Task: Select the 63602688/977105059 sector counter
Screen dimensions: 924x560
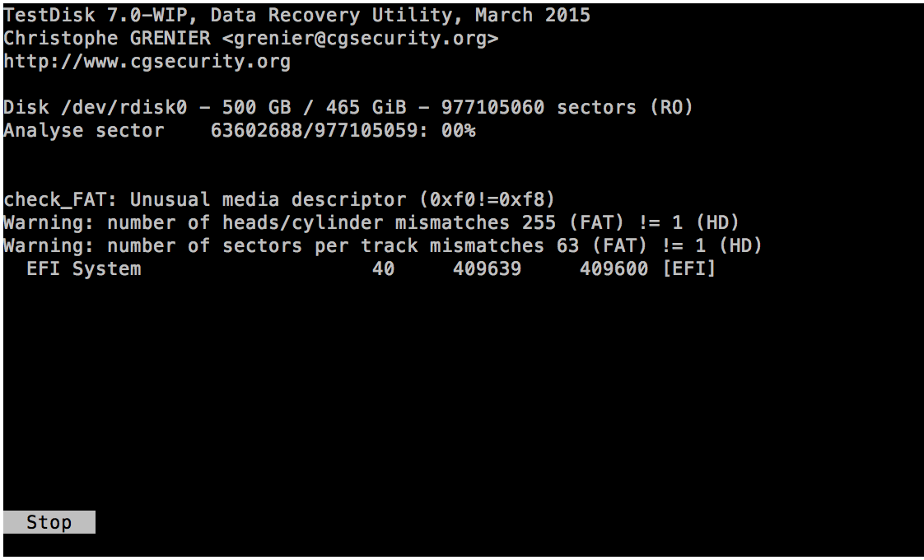Action: tap(315, 131)
